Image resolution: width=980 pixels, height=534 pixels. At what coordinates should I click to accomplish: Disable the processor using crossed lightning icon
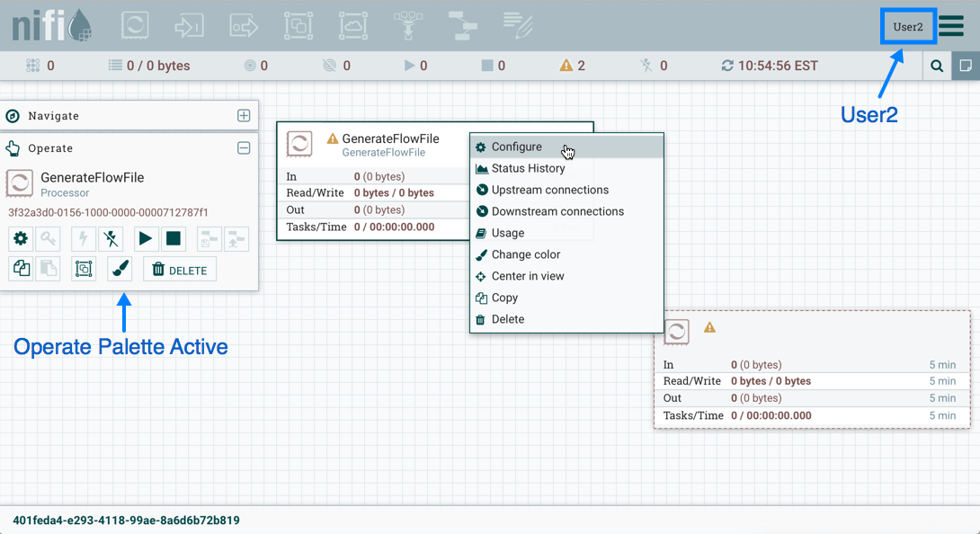click(110, 238)
